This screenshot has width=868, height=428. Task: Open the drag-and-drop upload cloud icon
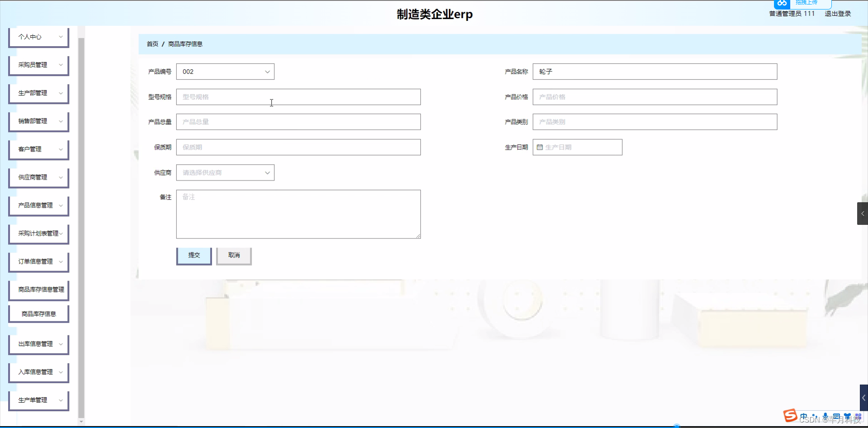782,4
